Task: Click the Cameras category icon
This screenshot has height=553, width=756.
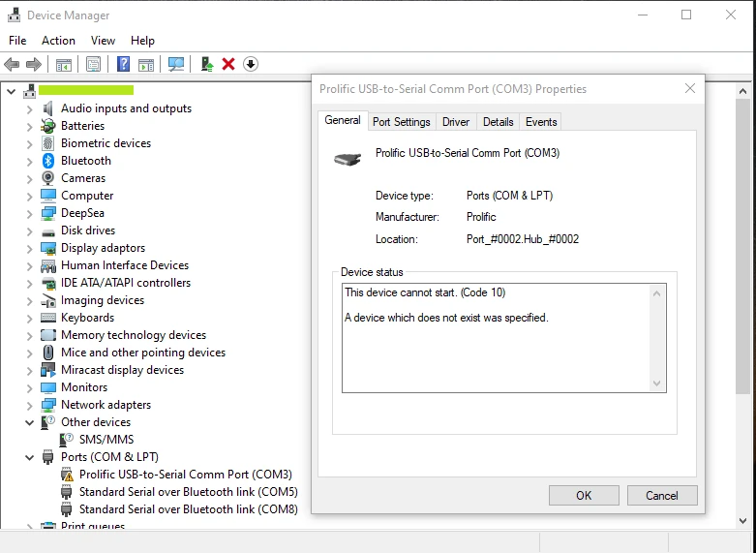Action: (48, 178)
